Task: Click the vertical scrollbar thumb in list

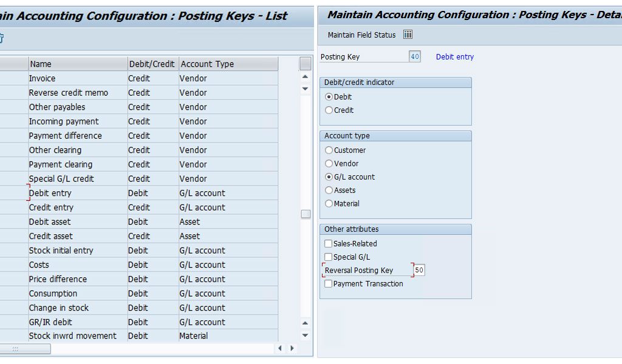Action: tap(306, 214)
